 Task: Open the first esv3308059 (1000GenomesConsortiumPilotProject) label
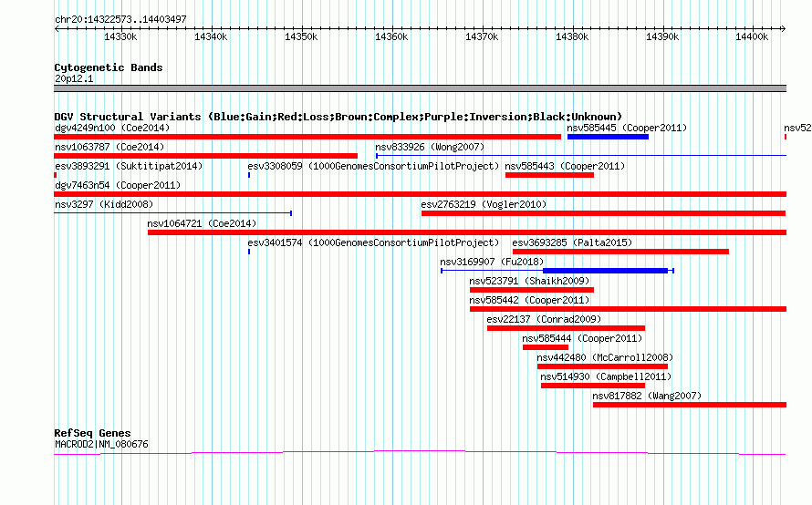(373, 166)
